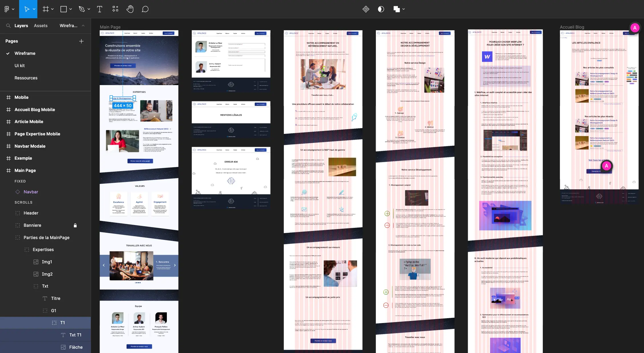Click the Create component icon

366,9
